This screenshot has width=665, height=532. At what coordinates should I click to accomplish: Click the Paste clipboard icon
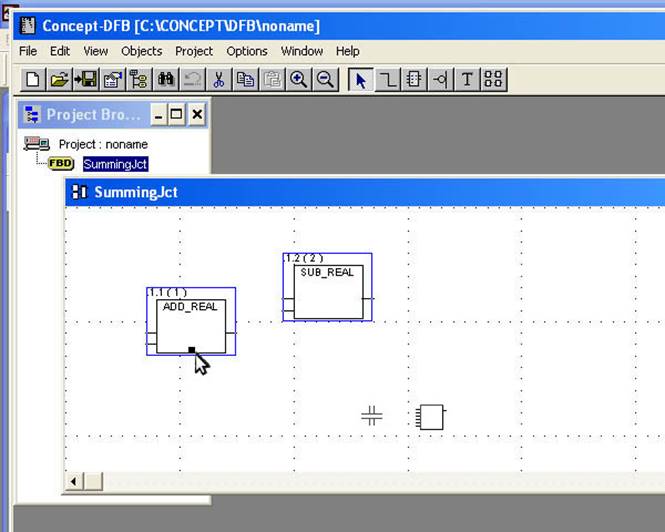tap(272, 79)
